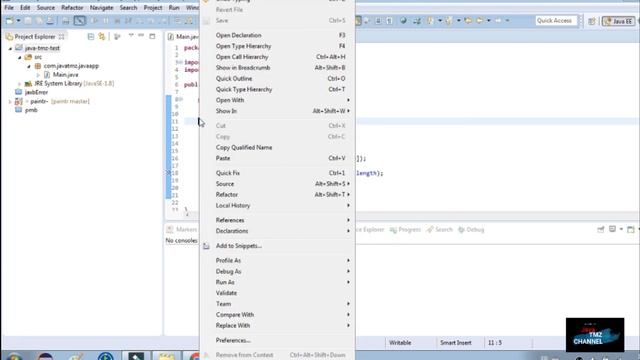This screenshot has width=640, height=360.
Task: Expand the Declarations submenu
Action: pyautogui.click(x=278, y=231)
